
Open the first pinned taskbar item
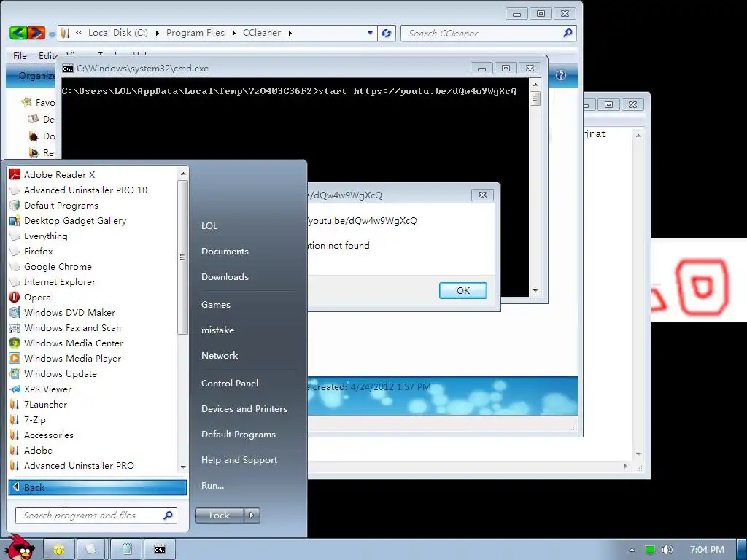pos(59,550)
